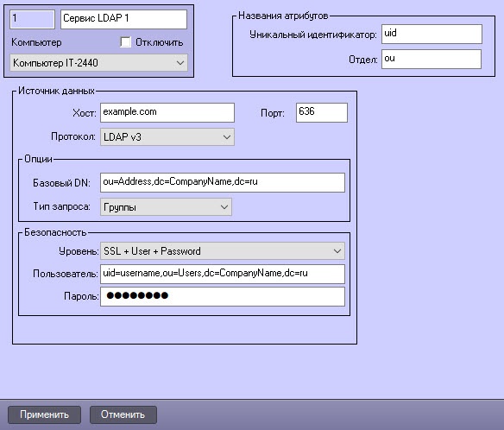
Task: Click the chevron on Протокол combo box
Action: [x=227, y=137]
